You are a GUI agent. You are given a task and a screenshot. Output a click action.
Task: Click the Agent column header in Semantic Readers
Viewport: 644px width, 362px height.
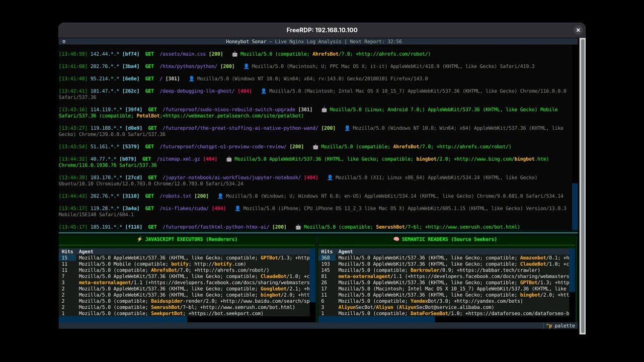pyautogui.click(x=346, y=251)
